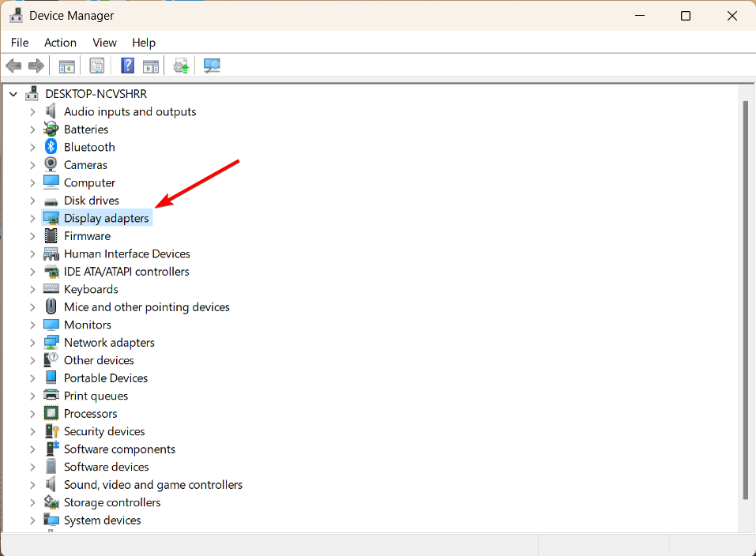Screen dimensions: 756x556
Task: Click the Other devices unknown icon
Action: point(51,359)
